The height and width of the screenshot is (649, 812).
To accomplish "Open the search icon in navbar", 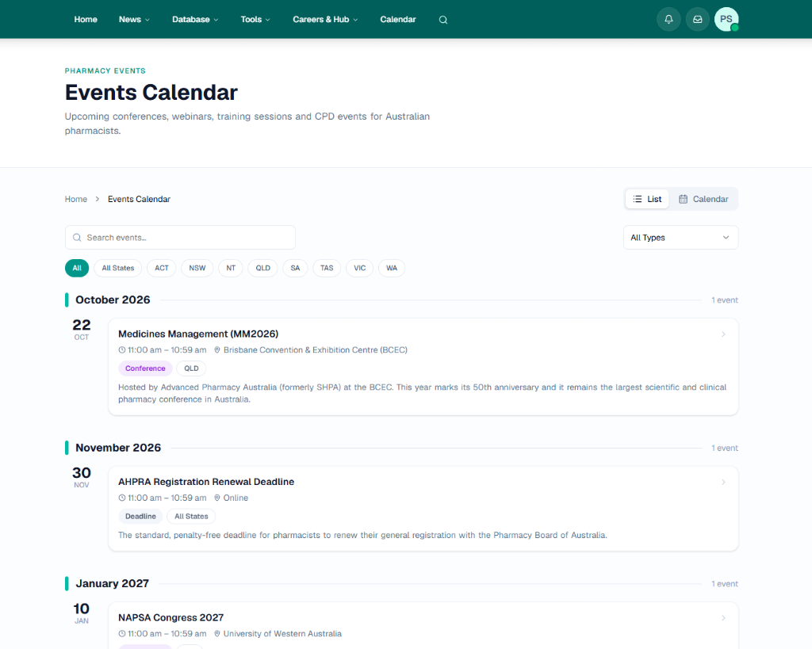I will [442, 20].
